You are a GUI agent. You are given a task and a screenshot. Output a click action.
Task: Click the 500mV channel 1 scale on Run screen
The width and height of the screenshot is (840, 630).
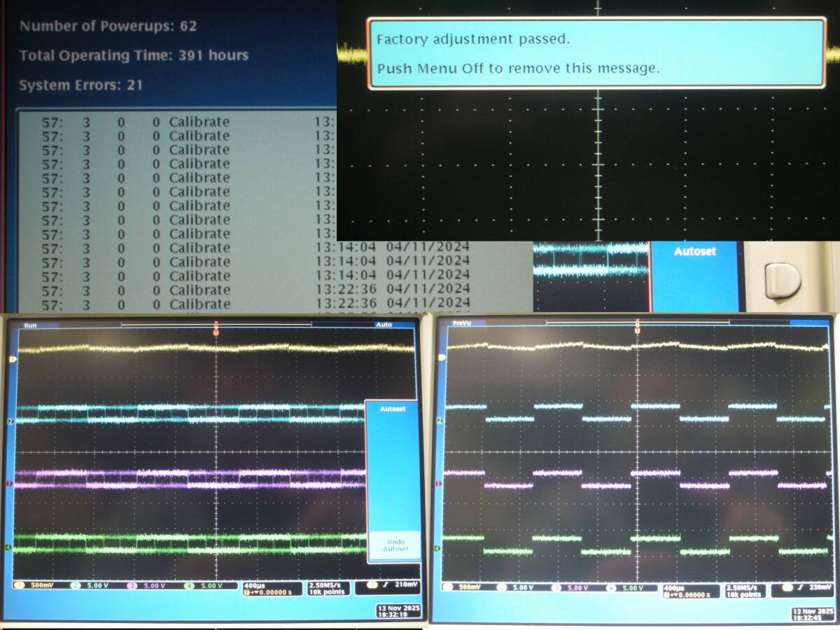point(41,585)
